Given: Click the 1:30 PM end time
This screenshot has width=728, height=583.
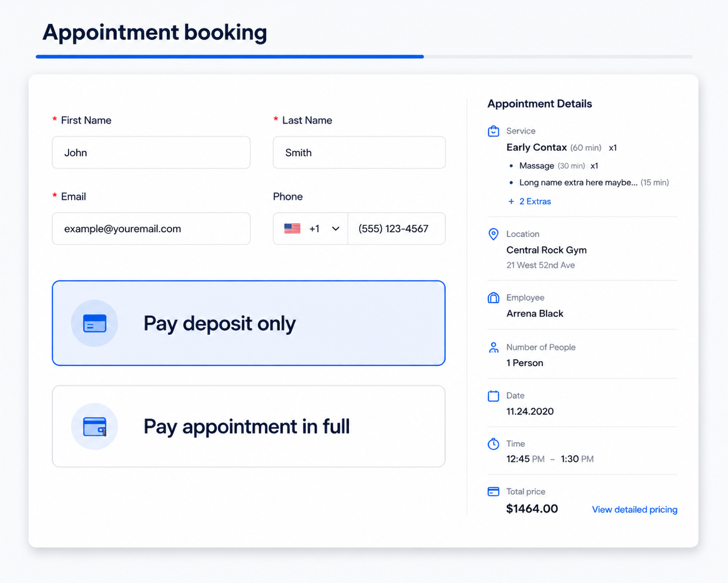Looking at the screenshot, I should 577,459.
